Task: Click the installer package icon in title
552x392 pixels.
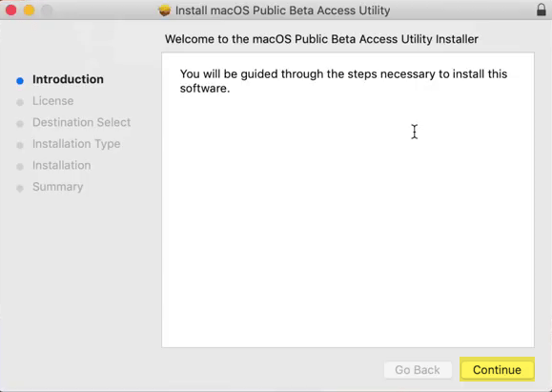Action: [164, 10]
